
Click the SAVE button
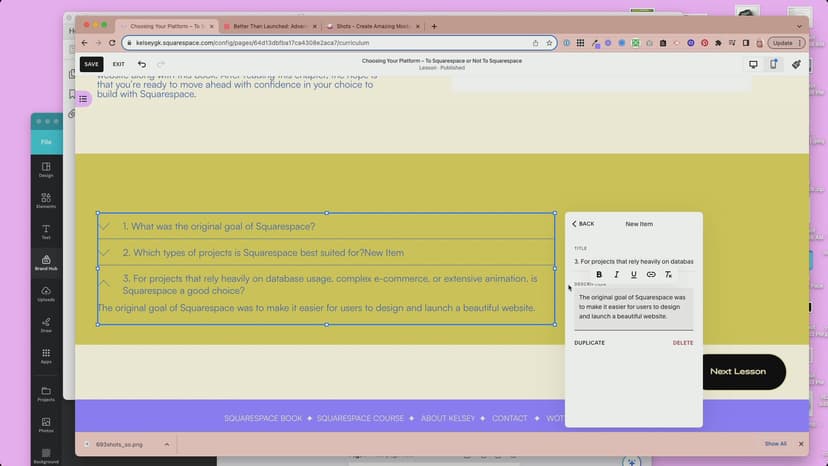tap(91, 64)
